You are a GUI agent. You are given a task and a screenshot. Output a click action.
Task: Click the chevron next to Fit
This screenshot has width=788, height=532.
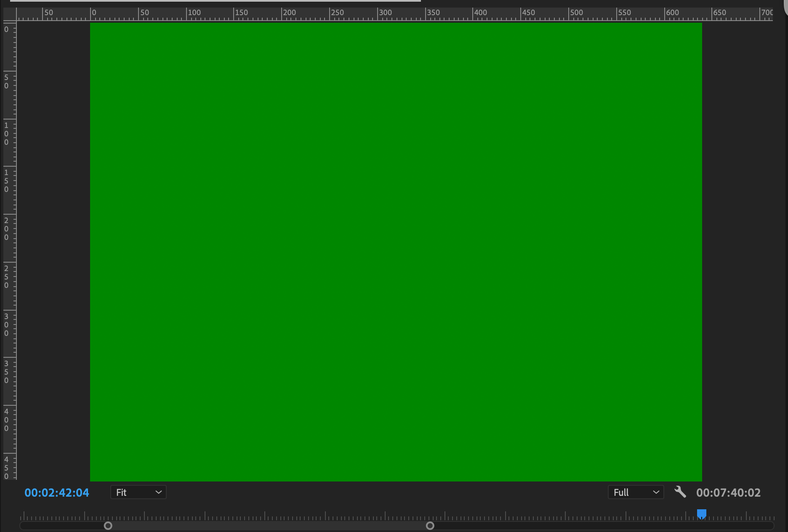(158, 492)
